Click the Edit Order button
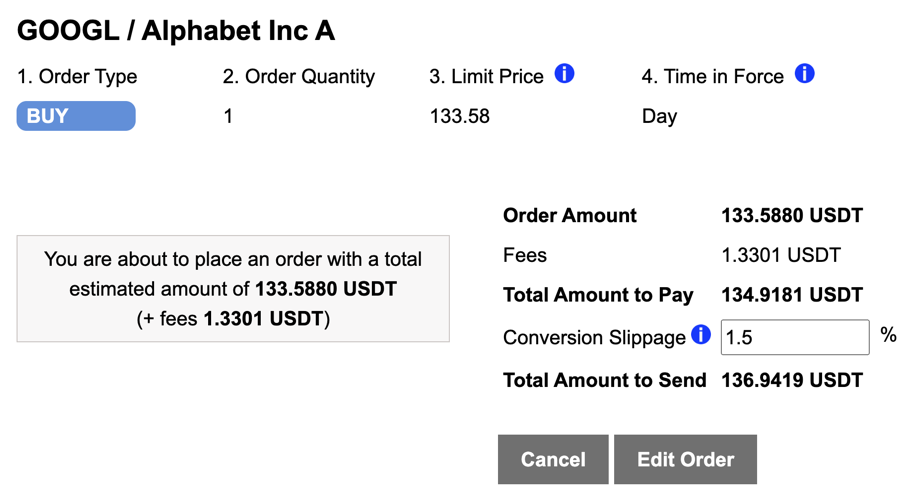Screen dimensions: 904x499 coord(685,460)
